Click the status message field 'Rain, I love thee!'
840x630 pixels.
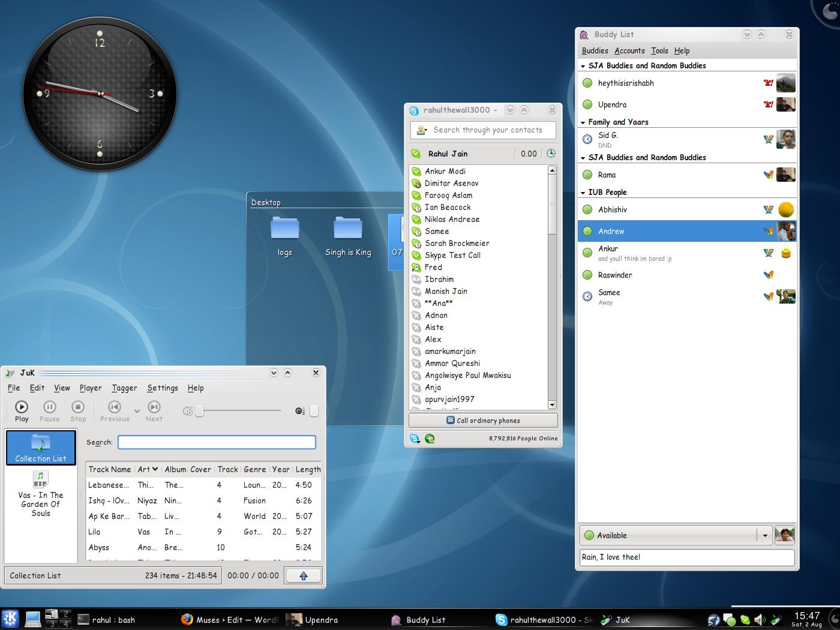pyautogui.click(x=687, y=557)
